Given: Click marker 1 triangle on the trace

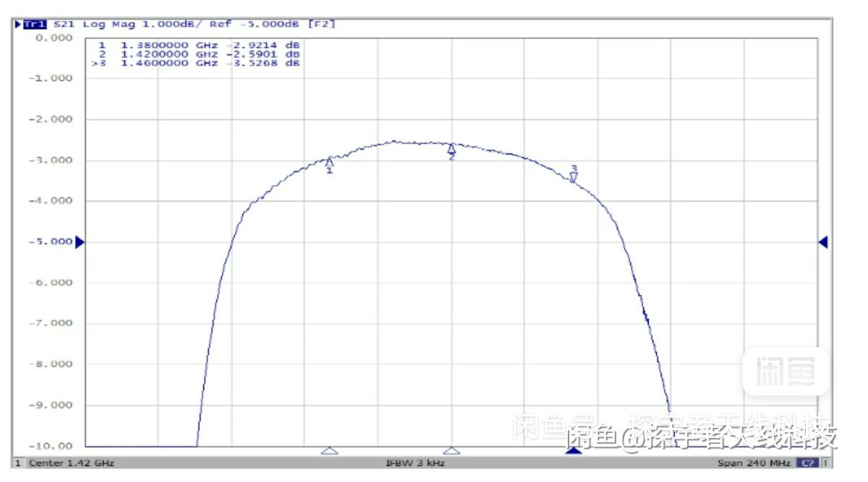Looking at the screenshot, I should tap(330, 161).
